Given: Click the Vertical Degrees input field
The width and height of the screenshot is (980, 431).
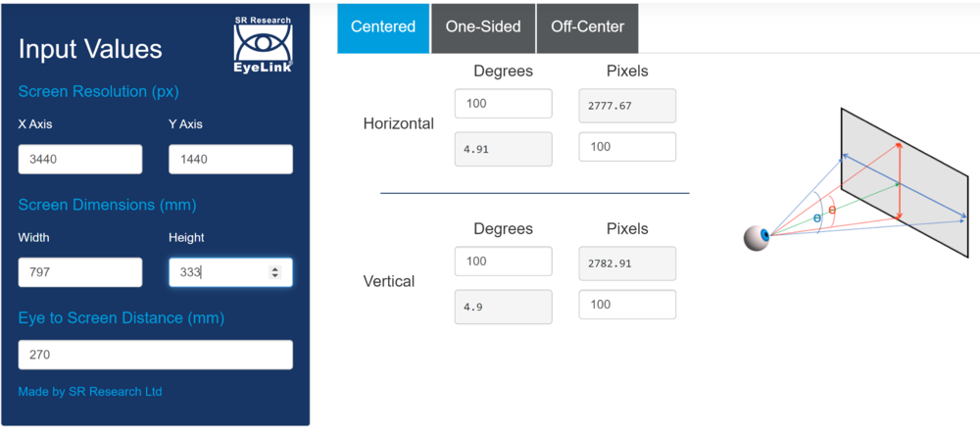Looking at the screenshot, I should (504, 262).
